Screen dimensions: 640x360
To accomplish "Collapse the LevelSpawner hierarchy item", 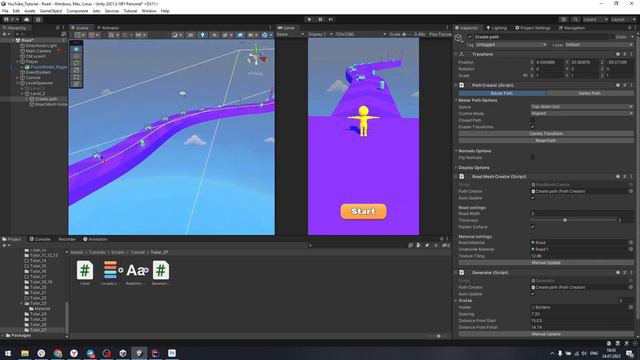I will pos(18,83).
